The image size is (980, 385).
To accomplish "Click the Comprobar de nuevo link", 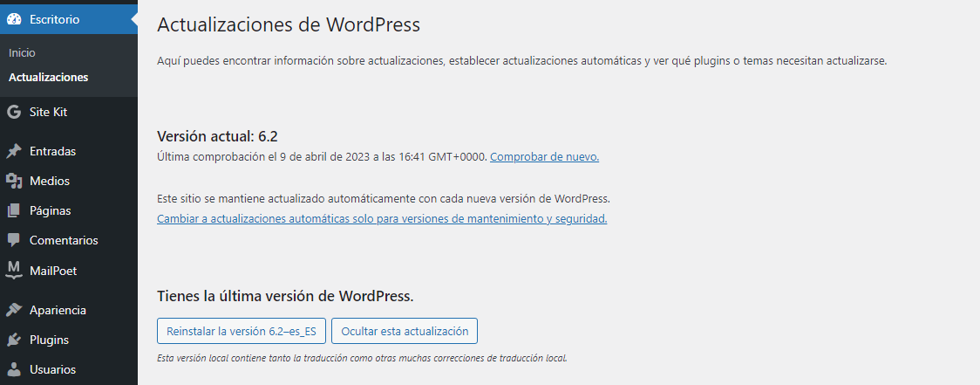I will (544, 156).
